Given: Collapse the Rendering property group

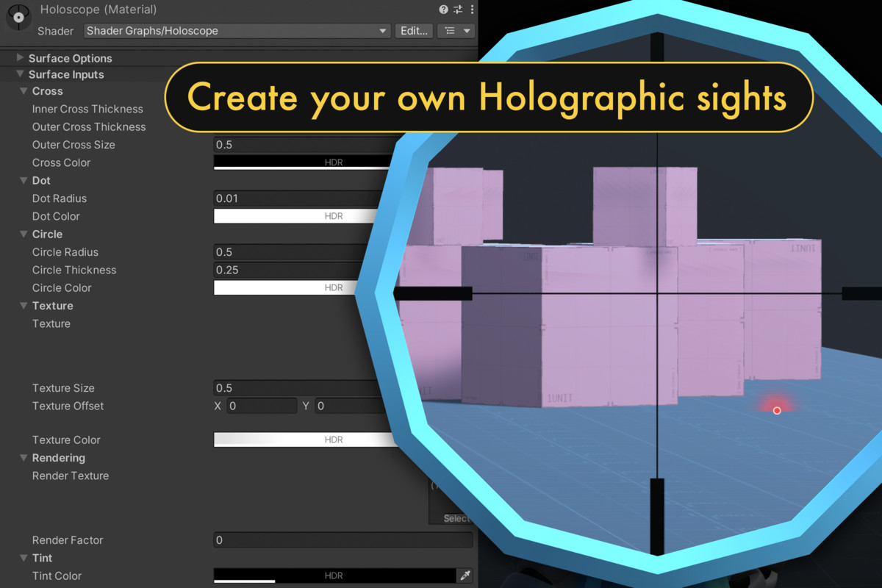Looking at the screenshot, I should point(24,458).
